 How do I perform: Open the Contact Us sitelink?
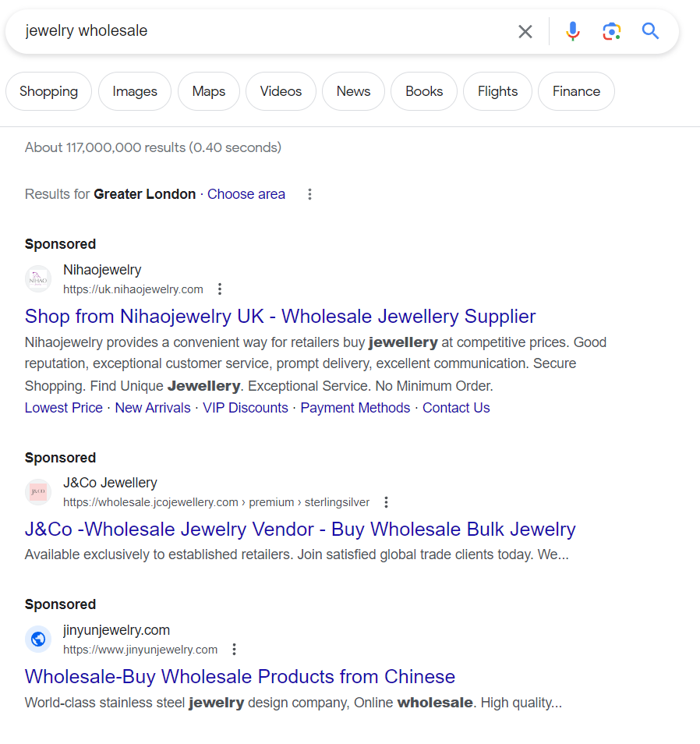click(456, 408)
